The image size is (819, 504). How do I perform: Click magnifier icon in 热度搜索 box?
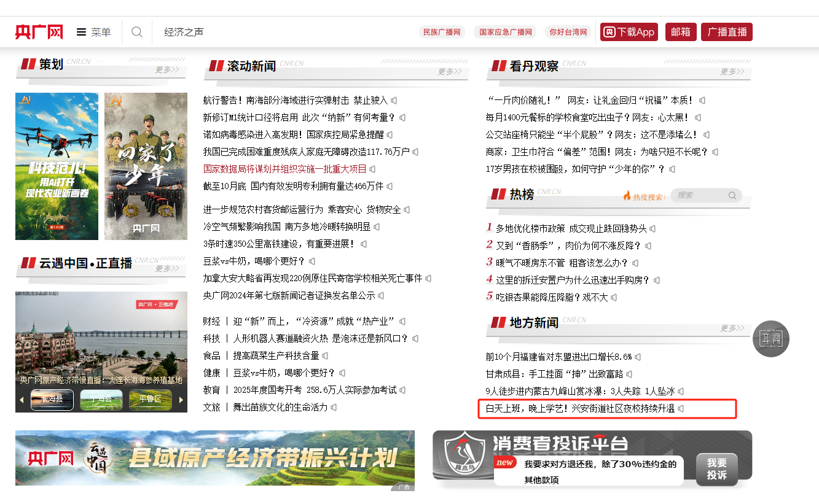point(732,195)
